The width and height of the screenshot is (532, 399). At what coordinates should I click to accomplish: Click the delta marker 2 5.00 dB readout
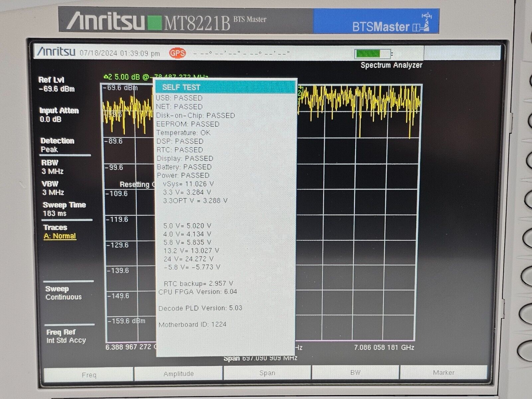[156, 77]
